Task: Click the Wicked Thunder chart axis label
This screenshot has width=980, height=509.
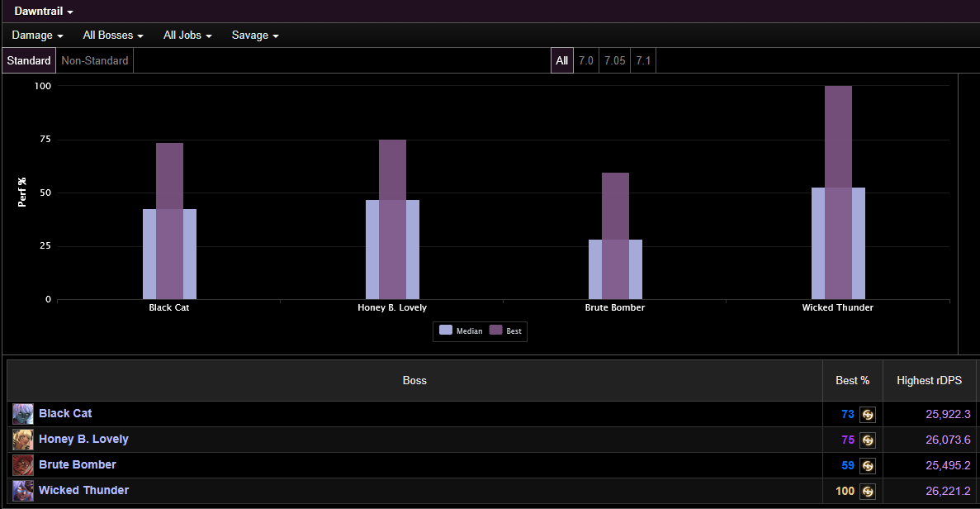Action: click(x=838, y=307)
